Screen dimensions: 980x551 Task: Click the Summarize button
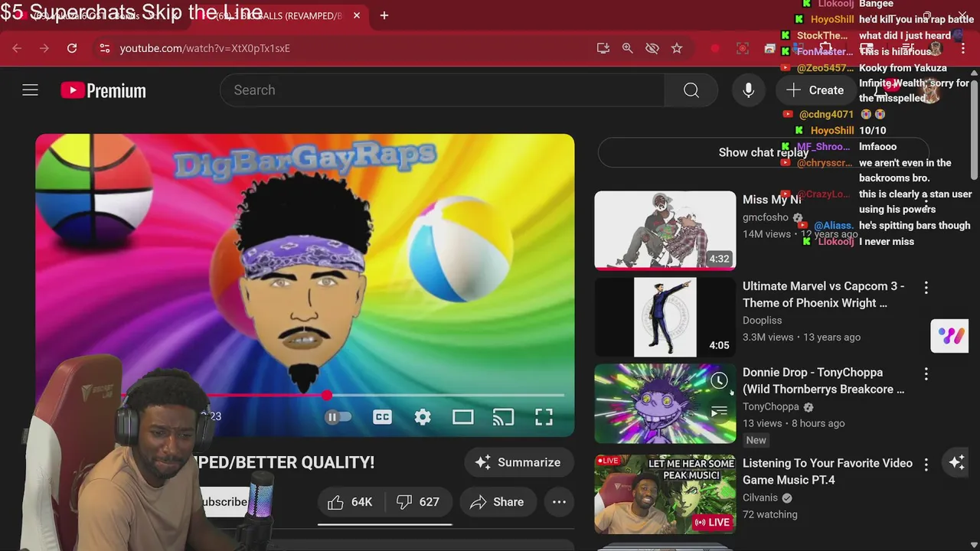[x=519, y=462]
